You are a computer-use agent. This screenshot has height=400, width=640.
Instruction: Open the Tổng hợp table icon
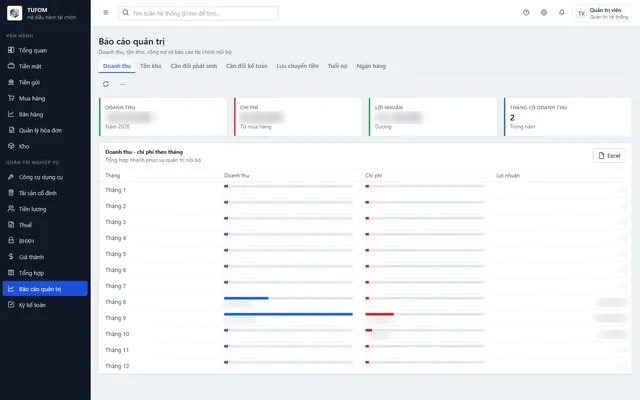click(x=11, y=273)
